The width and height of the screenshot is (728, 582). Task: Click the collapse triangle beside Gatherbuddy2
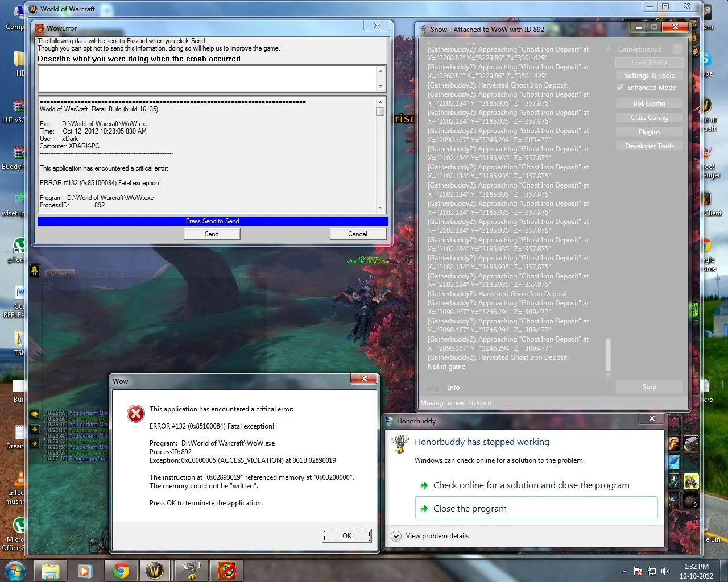click(x=608, y=49)
